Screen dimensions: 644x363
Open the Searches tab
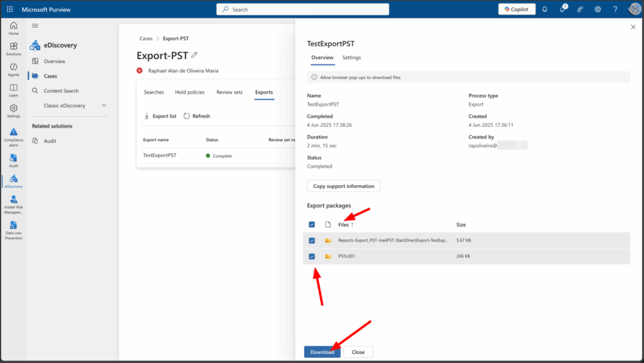pos(154,92)
